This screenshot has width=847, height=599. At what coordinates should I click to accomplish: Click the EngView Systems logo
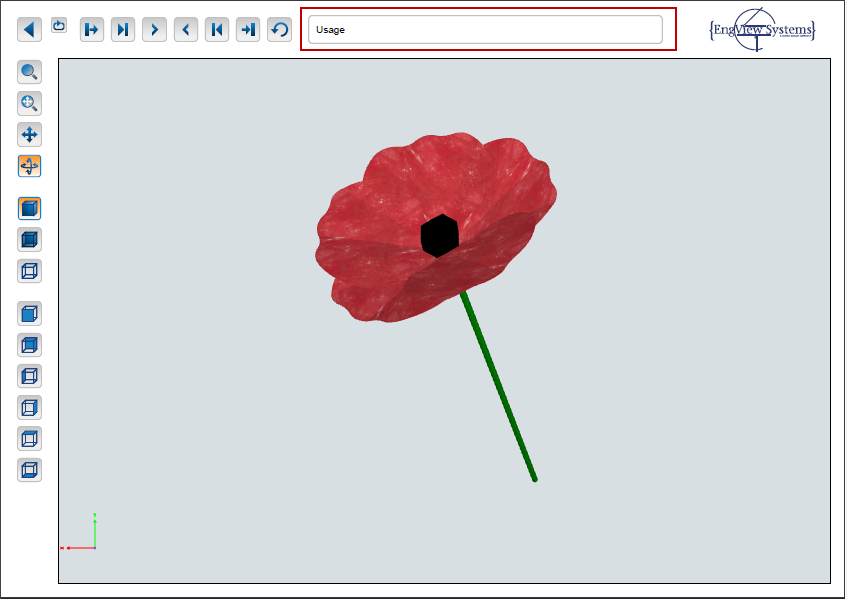point(762,30)
